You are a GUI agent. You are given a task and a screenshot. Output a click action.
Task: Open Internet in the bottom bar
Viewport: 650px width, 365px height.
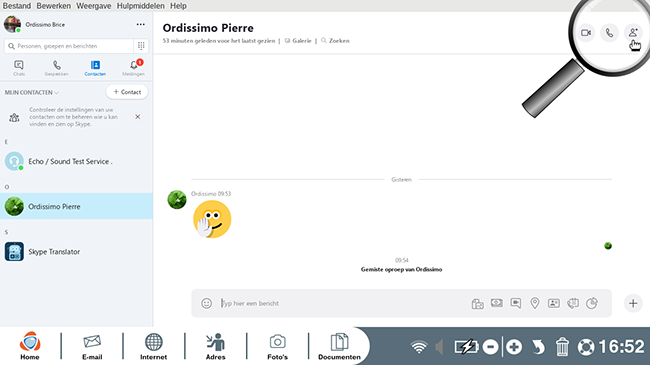tap(153, 346)
